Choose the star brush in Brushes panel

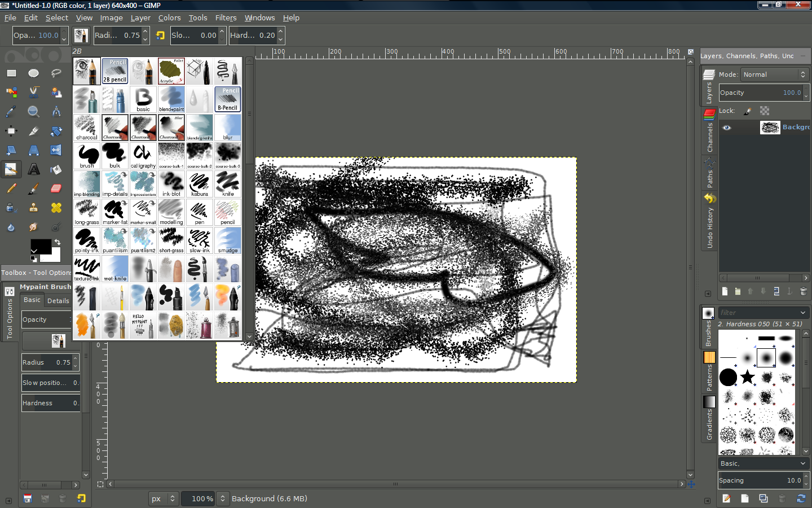pos(748,376)
